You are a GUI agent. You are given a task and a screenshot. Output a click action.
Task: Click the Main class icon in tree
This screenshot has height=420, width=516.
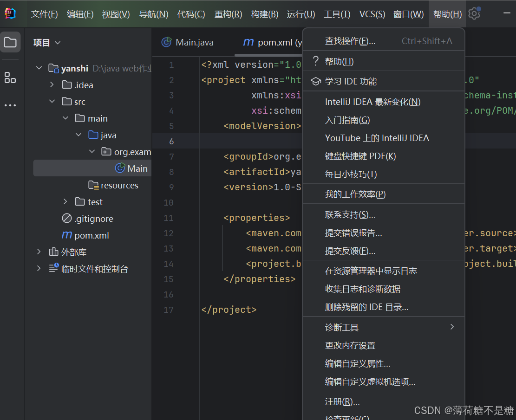[120, 168]
